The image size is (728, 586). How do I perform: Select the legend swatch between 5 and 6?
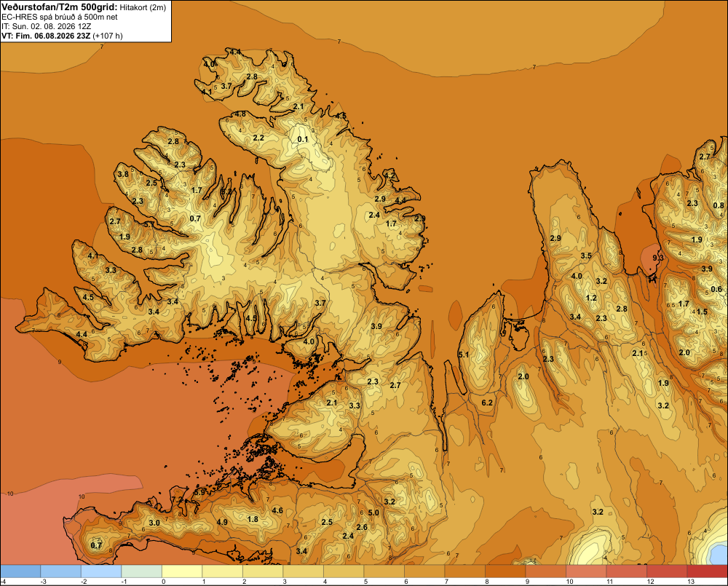point(384,571)
